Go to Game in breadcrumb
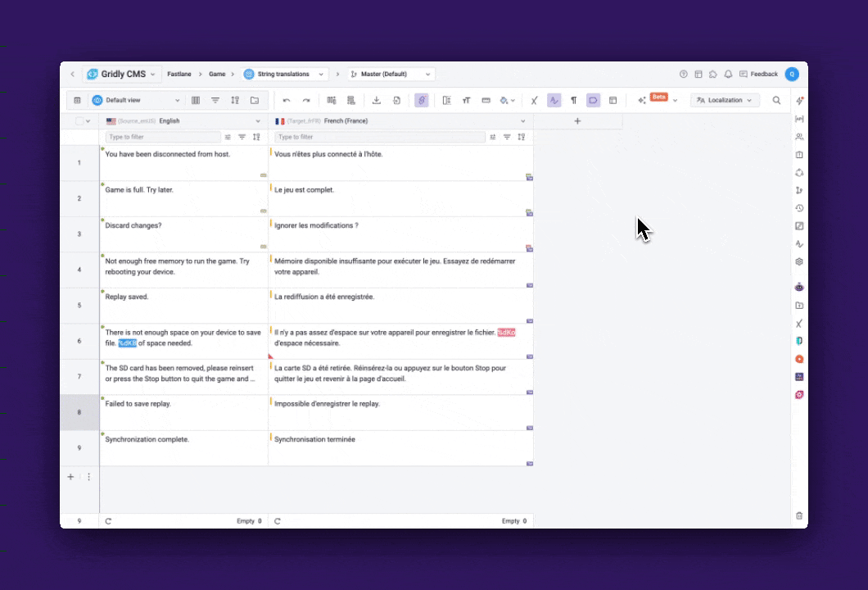This screenshot has height=590, width=868. 217,74
